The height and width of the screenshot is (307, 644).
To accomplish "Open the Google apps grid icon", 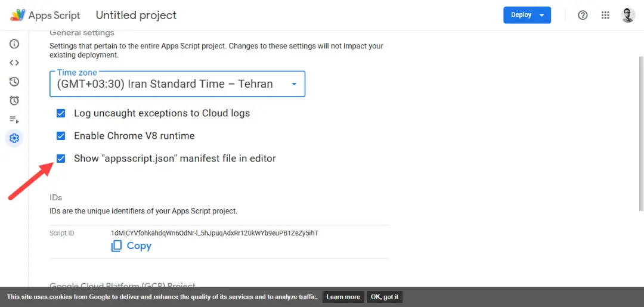I will pyautogui.click(x=605, y=15).
